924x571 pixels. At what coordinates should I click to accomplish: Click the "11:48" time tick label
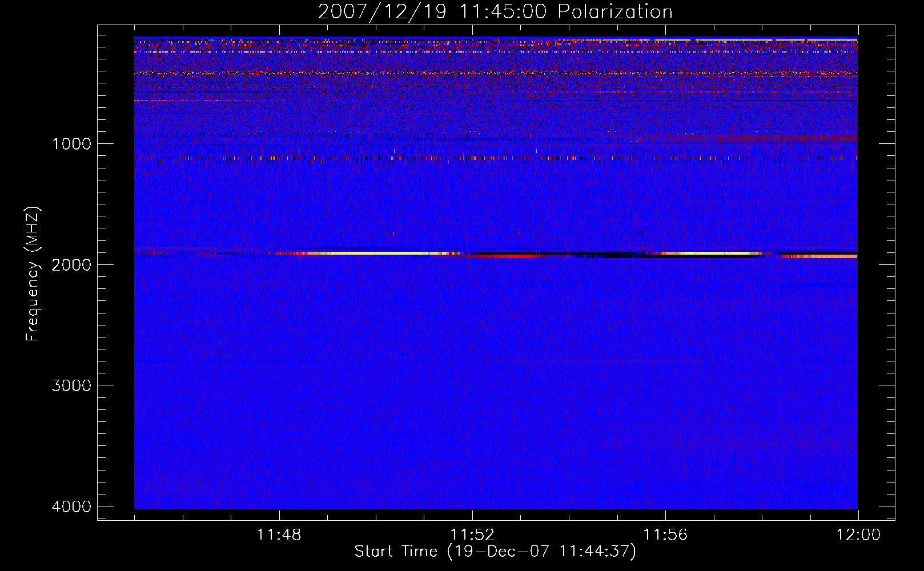coord(279,535)
